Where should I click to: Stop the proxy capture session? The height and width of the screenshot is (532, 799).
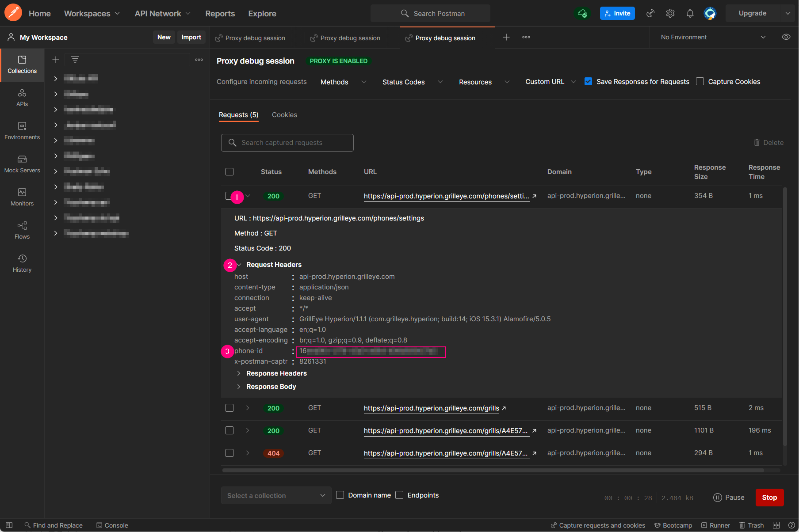click(769, 498)
